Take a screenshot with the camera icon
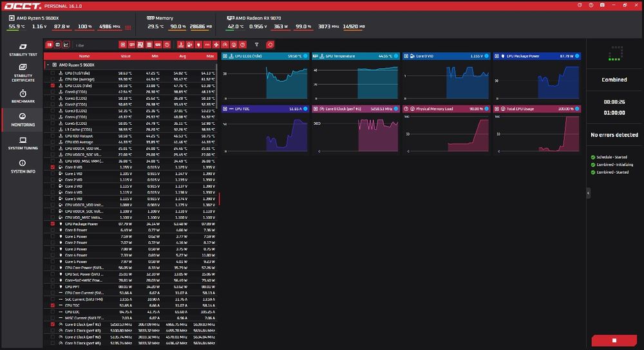The height and width of the screenshot is (350, 644). point(602,5)
